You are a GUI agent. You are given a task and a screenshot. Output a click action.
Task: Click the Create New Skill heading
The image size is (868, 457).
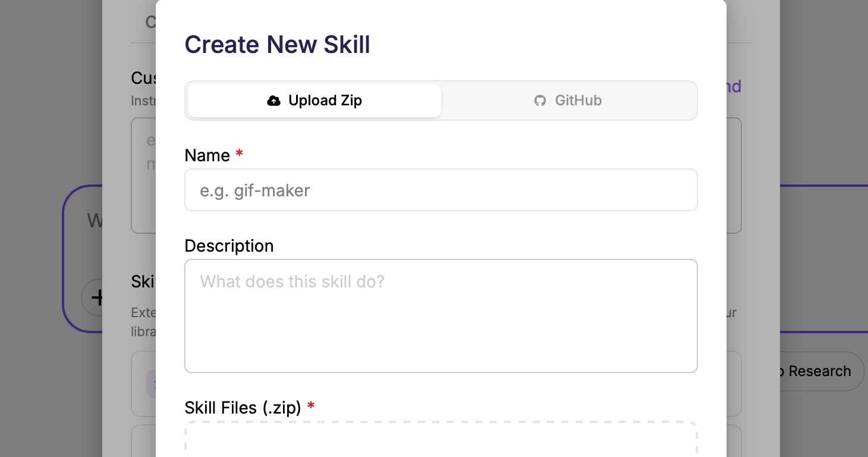point(277,45)
